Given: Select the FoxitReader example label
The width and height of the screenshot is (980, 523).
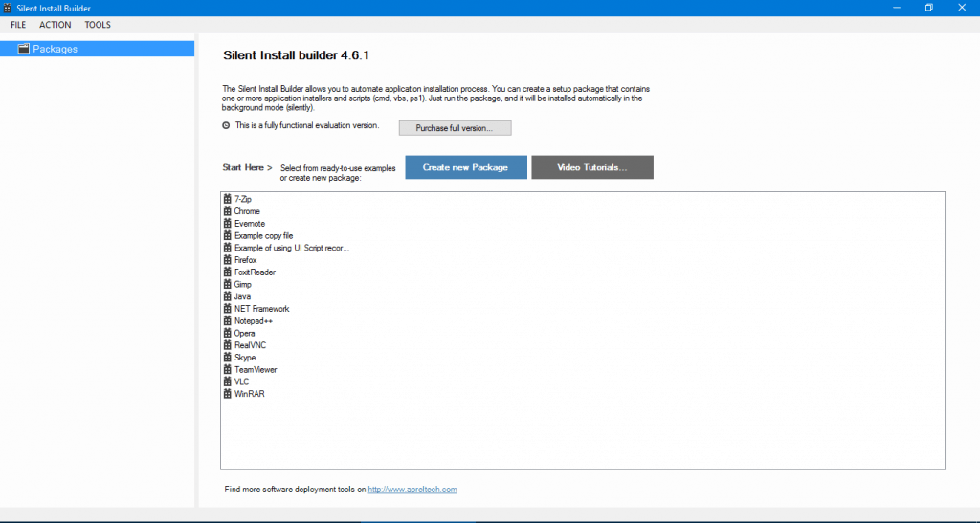Looking at the screenshot, I should pyautogui.click(x=255, y=272).
